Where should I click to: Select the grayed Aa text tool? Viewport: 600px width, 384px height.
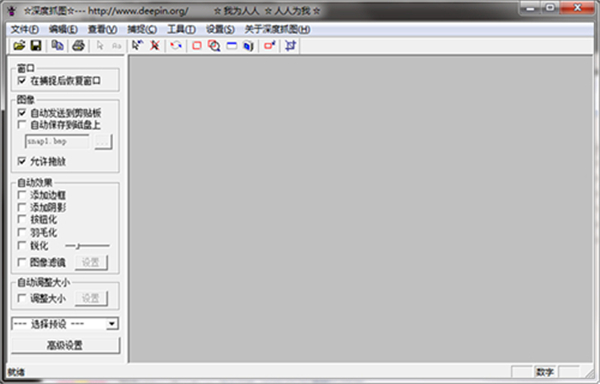coord(116,46)
